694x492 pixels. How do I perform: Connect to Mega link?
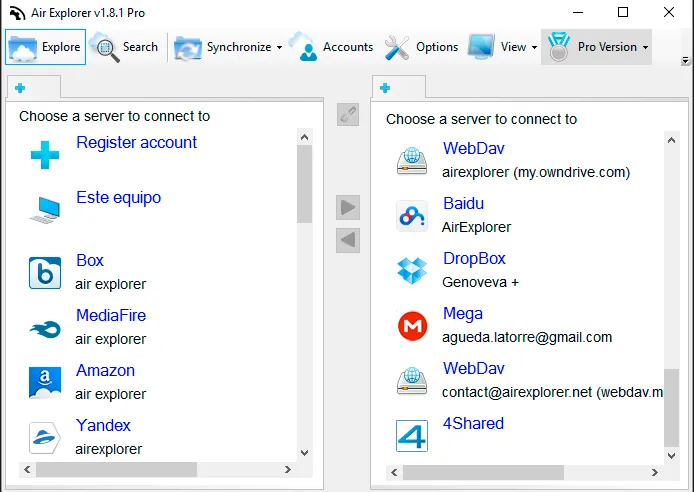463,313
